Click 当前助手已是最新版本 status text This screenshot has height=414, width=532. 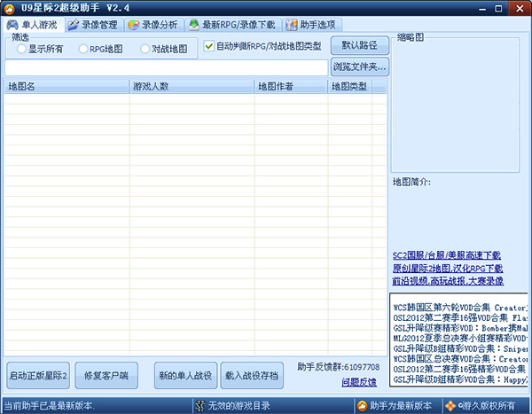tap(50, 405)
